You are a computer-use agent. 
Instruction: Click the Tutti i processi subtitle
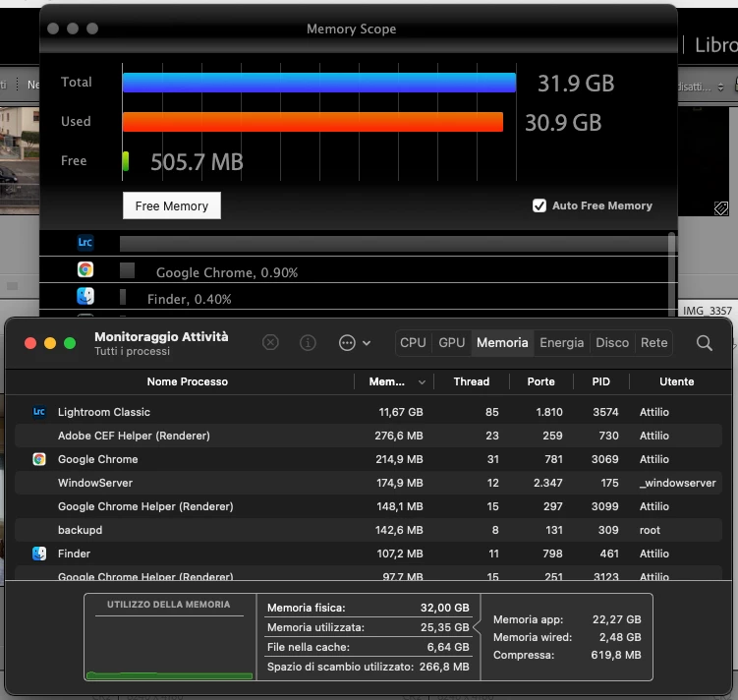(133, 351)
